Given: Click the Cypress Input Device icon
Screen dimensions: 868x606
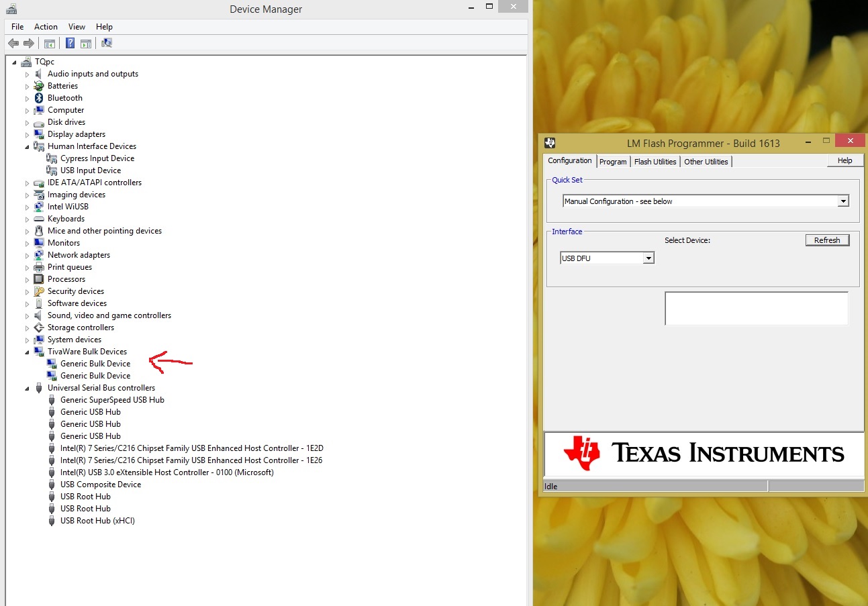Looking at the screenshot, I should pyautogui.click(x=52, y=158).
